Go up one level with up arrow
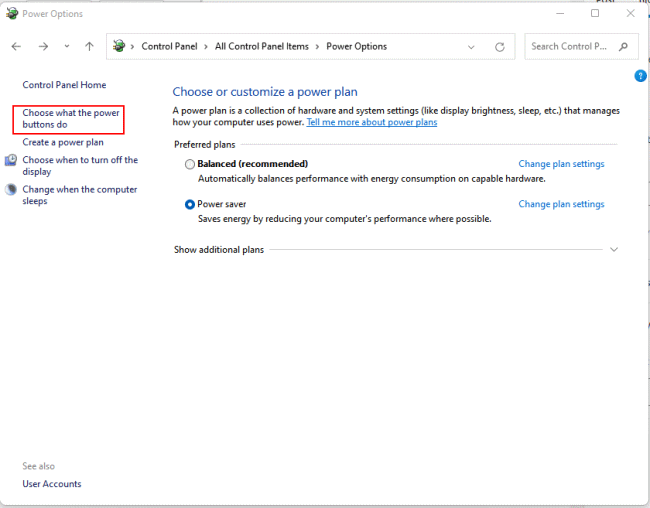Screen dimensions: 650x508 coord(90,46)
